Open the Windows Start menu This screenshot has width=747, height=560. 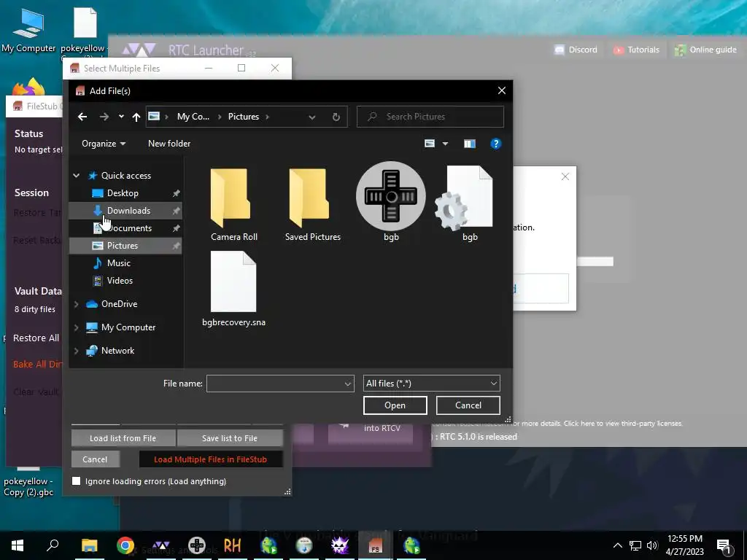click(x=18, y=545)
